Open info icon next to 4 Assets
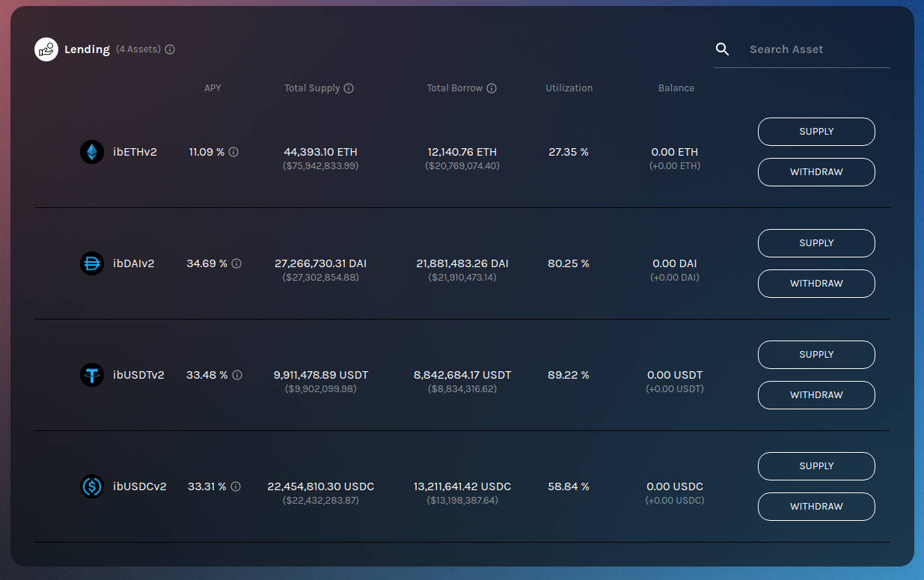 (170, 49)
